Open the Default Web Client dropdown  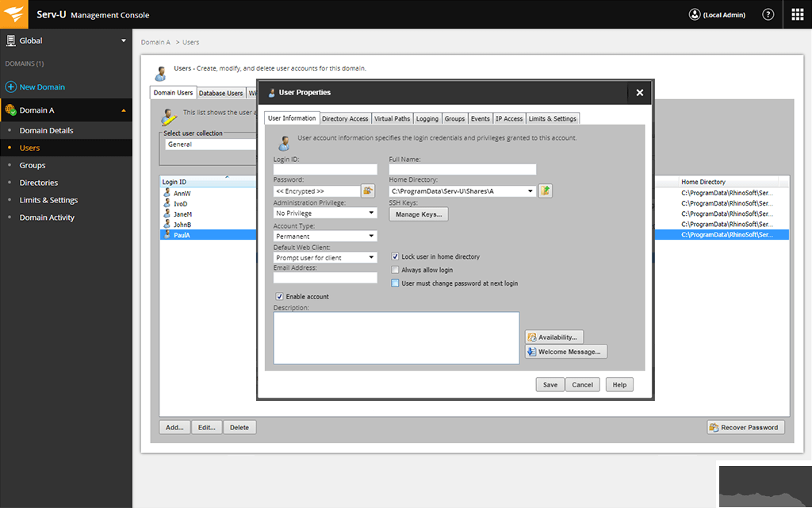pyautogui.click(x=324, y=258)
